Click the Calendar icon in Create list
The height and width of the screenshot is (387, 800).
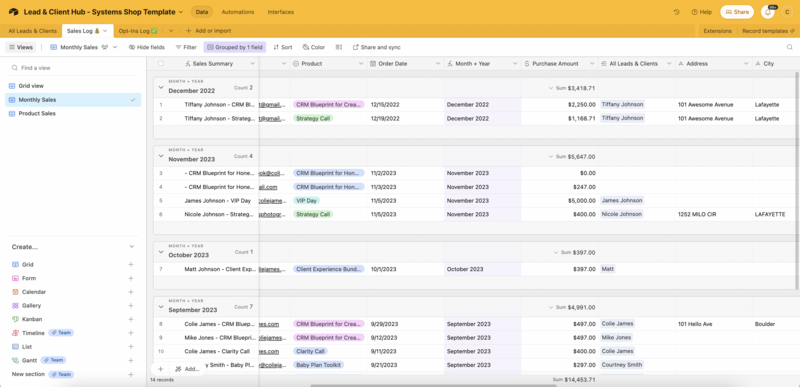[15, 292]
